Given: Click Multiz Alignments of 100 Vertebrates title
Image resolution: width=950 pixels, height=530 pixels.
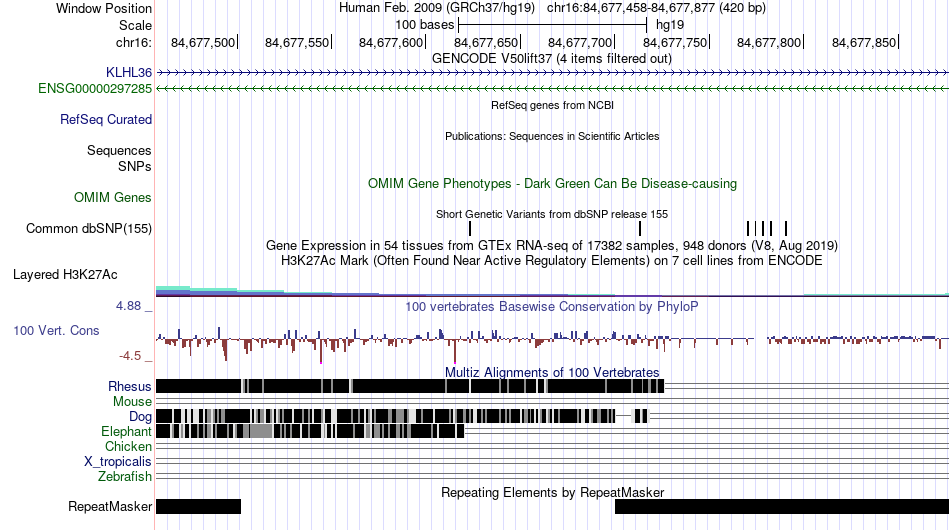Looking at the screenshot, I should 552,373.
